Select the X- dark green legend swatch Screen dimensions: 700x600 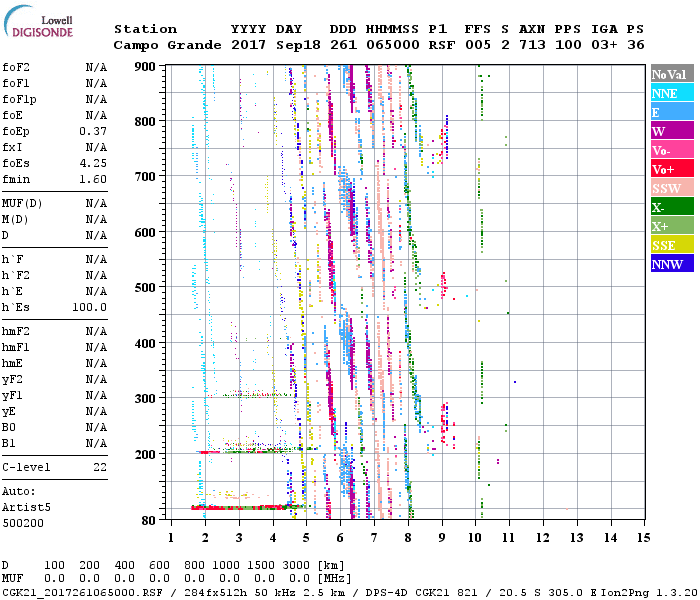(672, 207)
